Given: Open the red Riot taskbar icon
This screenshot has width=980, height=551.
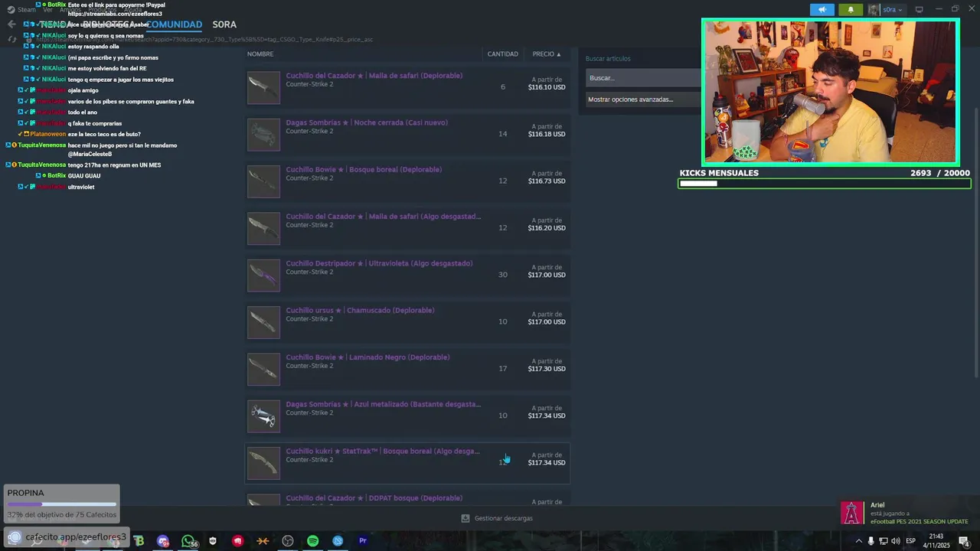Looking at the screenshot, I should coord(238,541).
